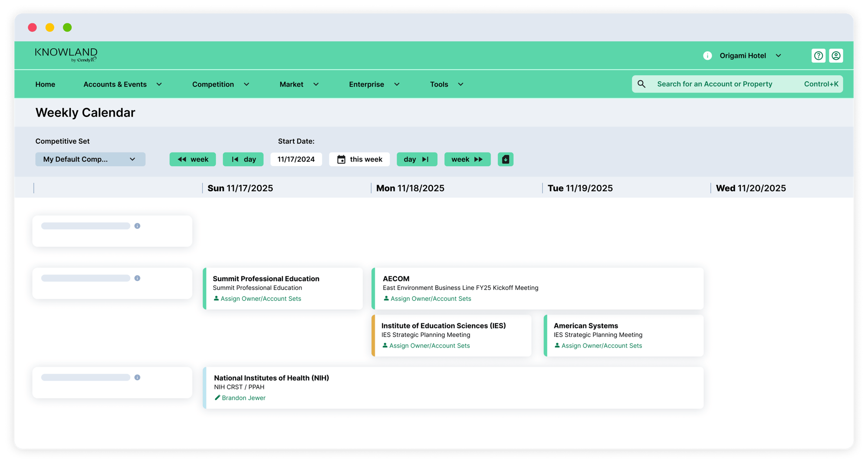Click the Brandon Jewer owner link
Viewport: 868px width, 464px height.
pyautogui.click(x=243, y=398)
